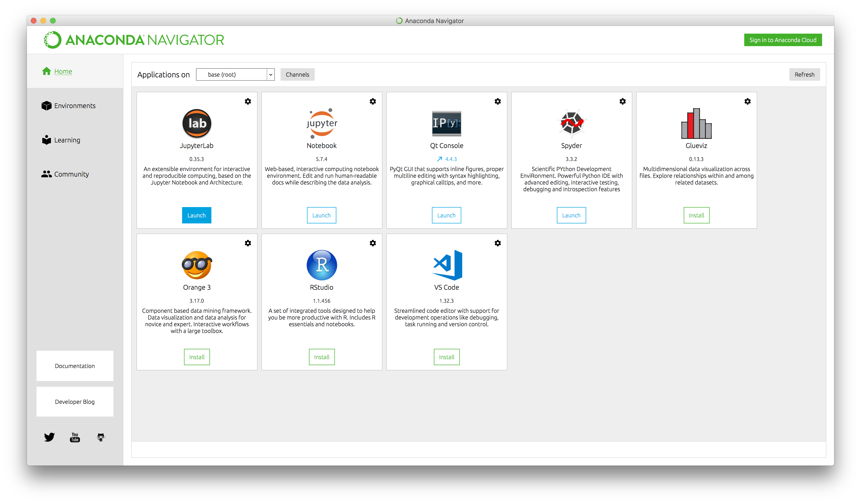Launch Spyder
Viewport: 861px width, 504px height.
click(x=571, y=215)
